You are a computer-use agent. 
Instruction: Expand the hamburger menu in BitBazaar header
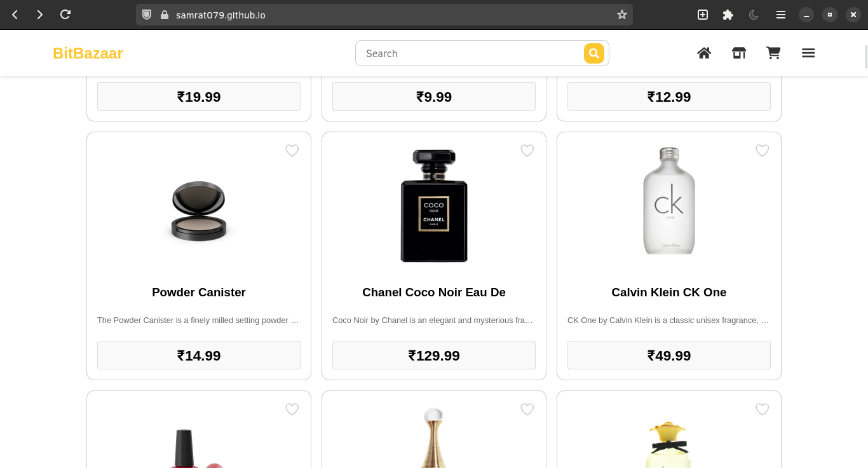coord(808,53)
